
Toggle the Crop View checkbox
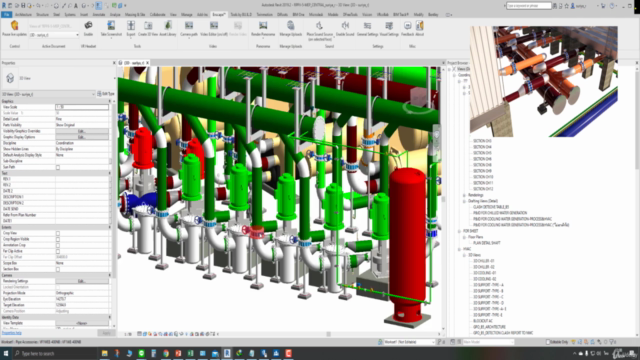(58, 233)
